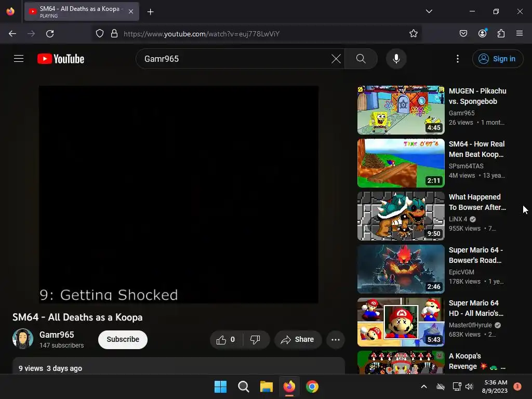The image size is (532, 399).
Task: Click SPsm64TAS channel name
Action: tap(466, 166)
